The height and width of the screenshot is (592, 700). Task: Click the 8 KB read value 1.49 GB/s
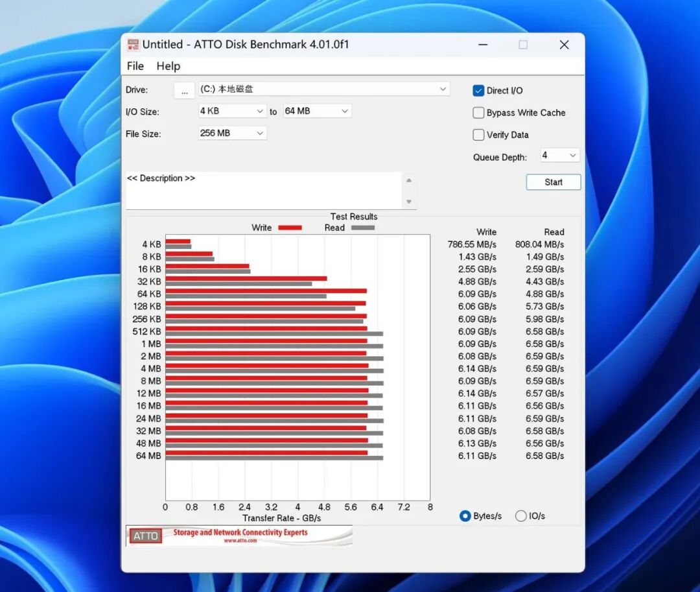point(544,257)
